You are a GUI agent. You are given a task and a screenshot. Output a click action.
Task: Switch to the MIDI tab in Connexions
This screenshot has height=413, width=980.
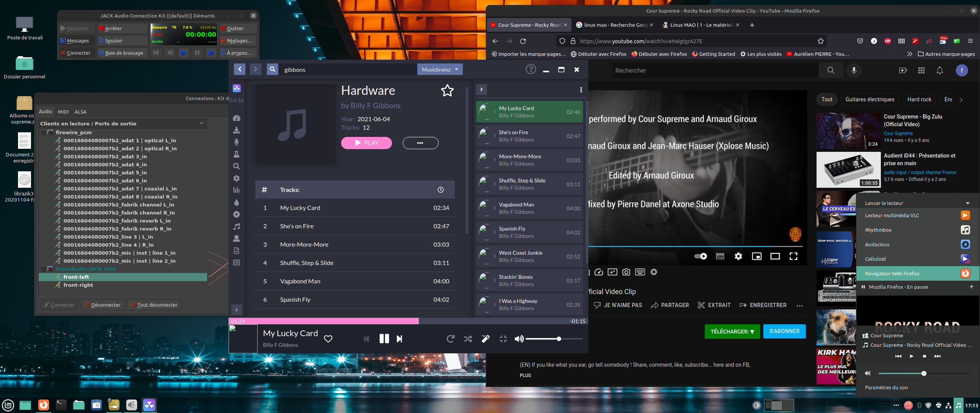63,112
